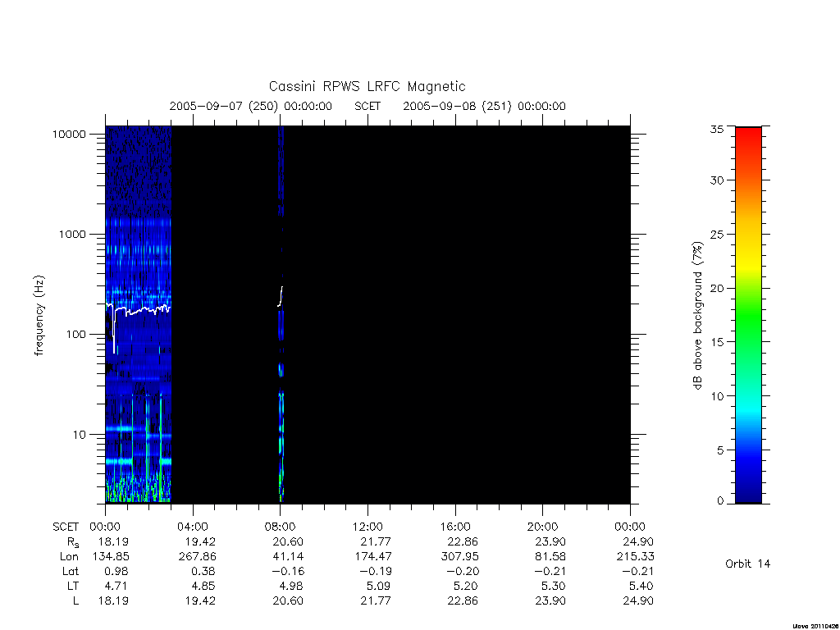Click the 35 label on the color scale
The width and height of the screenshot is (840, 630).
[717, 129]
